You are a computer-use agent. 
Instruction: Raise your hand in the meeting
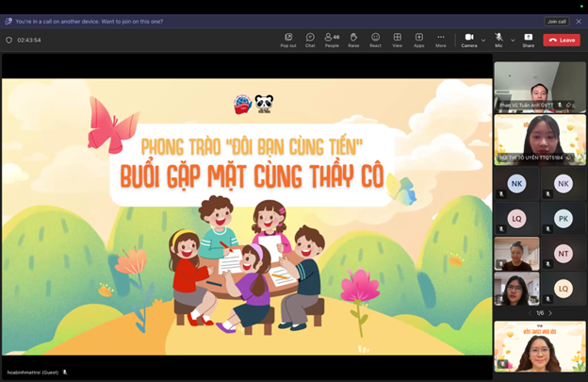[353, 39]
